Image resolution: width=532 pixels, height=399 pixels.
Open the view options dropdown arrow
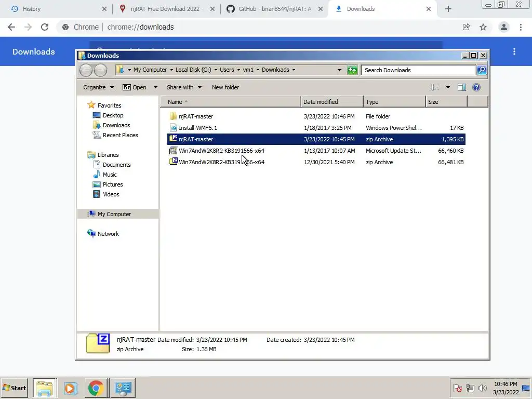pyautogui.click(x=448, y=87)
